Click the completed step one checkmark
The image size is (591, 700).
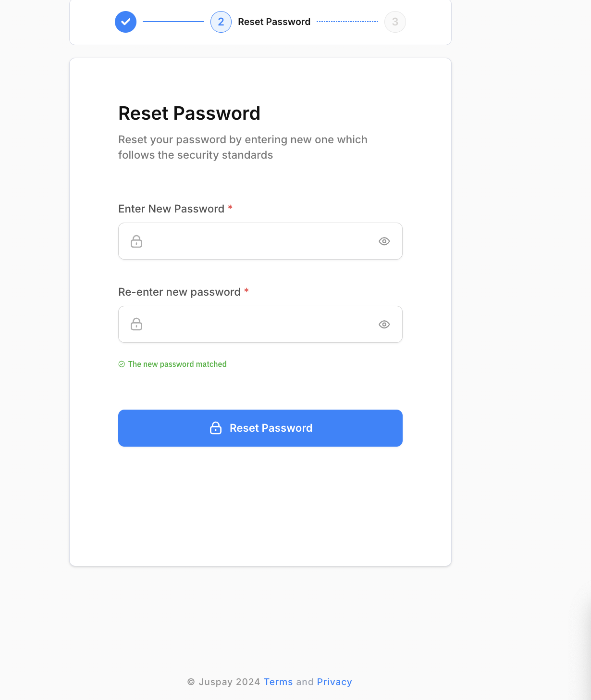click(x=125, y=22)
